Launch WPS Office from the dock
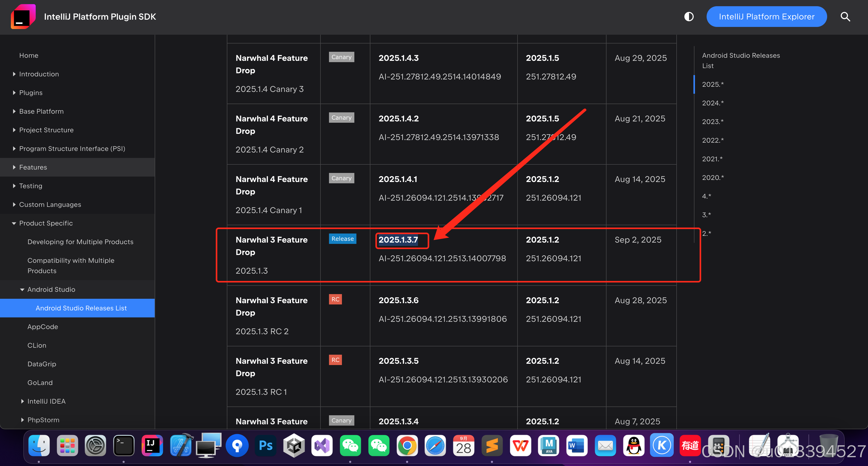Image resolution: width=868 pixels, height=466 pixels. 520,446
